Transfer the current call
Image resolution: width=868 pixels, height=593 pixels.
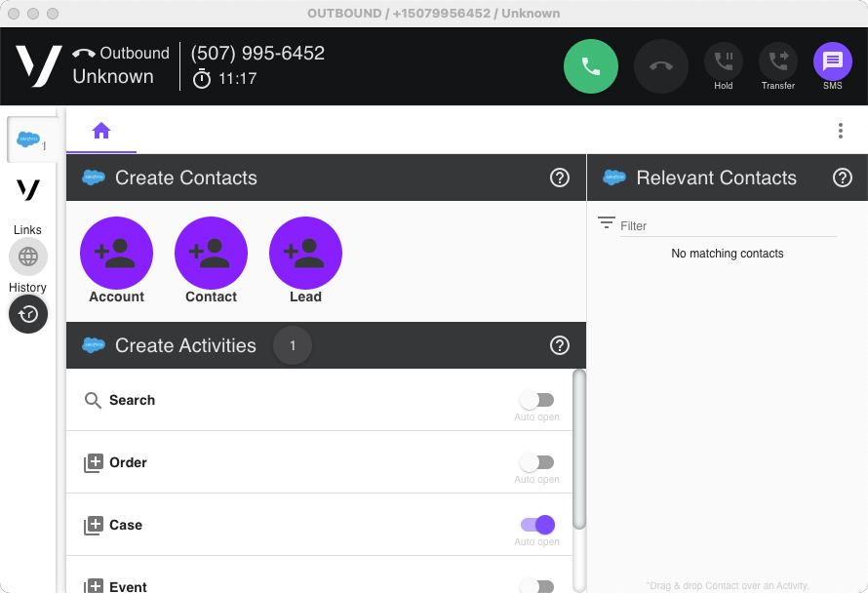(x=777, y=62)
